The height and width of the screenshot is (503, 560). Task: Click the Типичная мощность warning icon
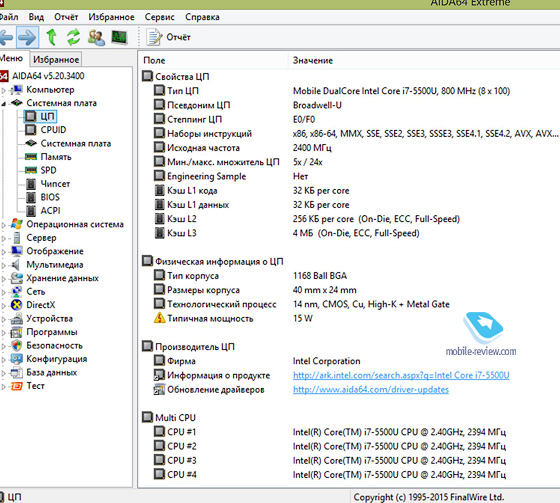point(159,318)
